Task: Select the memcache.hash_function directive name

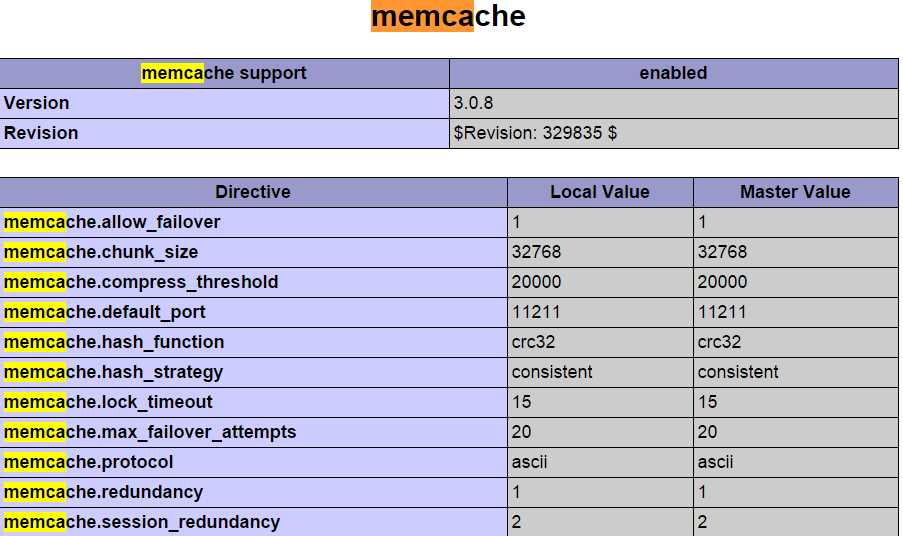Action: [114, 342]
